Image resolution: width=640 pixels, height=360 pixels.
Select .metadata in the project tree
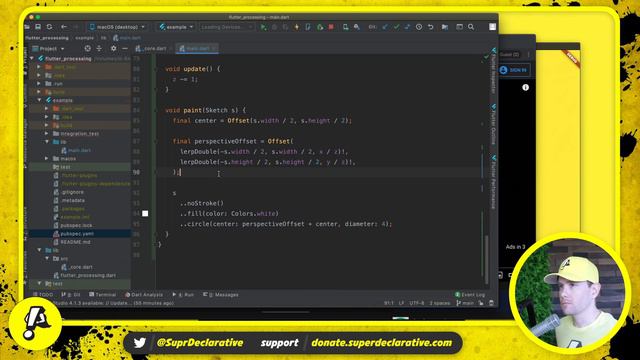(69, 200)
